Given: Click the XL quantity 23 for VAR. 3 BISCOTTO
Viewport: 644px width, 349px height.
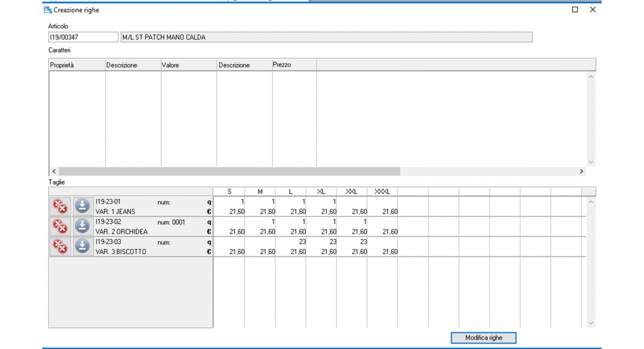Looking at the screenshot, I should (x=333, y=242).
